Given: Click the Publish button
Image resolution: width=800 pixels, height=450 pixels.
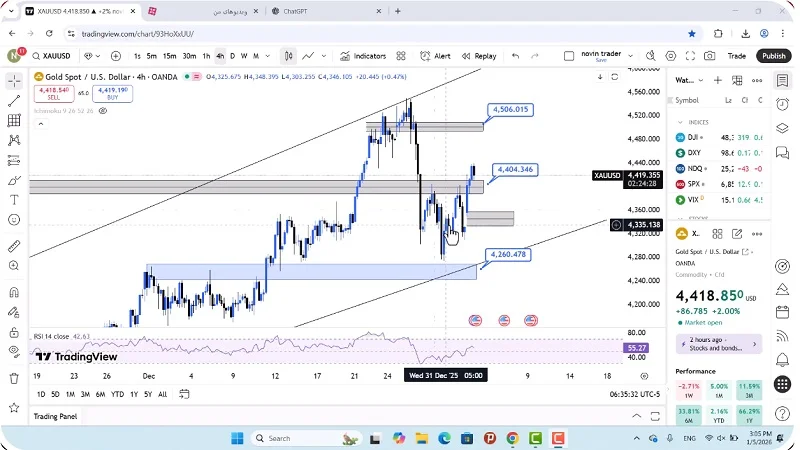Looking at the screenshot, I should click(773, 56).
